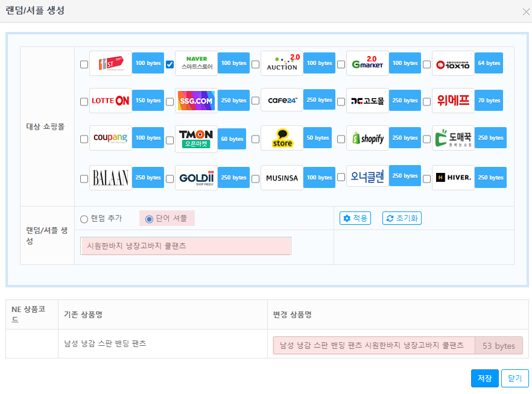
Task: Click the Shopify logo
Action: [367, 138]
